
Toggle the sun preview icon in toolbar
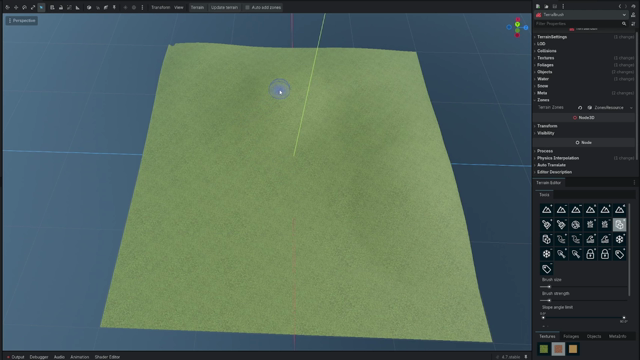125,7
